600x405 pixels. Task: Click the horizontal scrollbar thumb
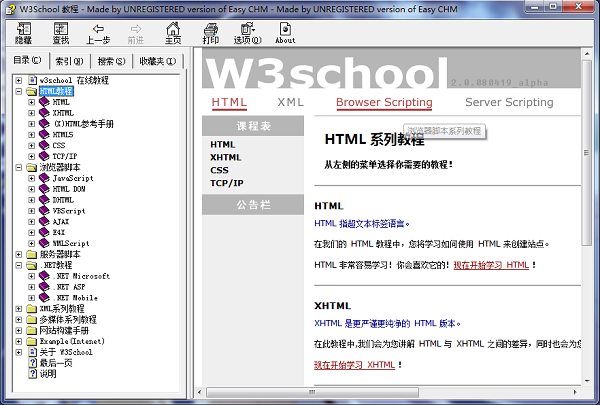[x=312, y=392]
